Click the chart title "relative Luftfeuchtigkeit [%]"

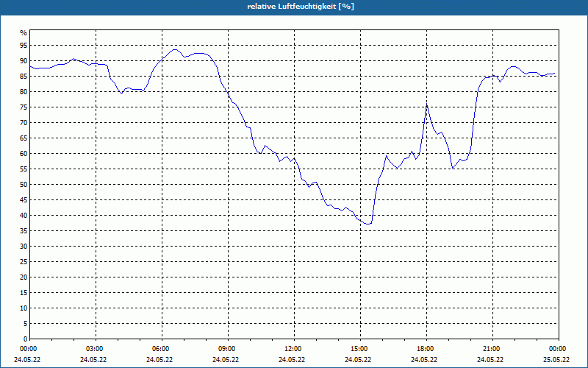pyautogui.click(x=301, y=7)
